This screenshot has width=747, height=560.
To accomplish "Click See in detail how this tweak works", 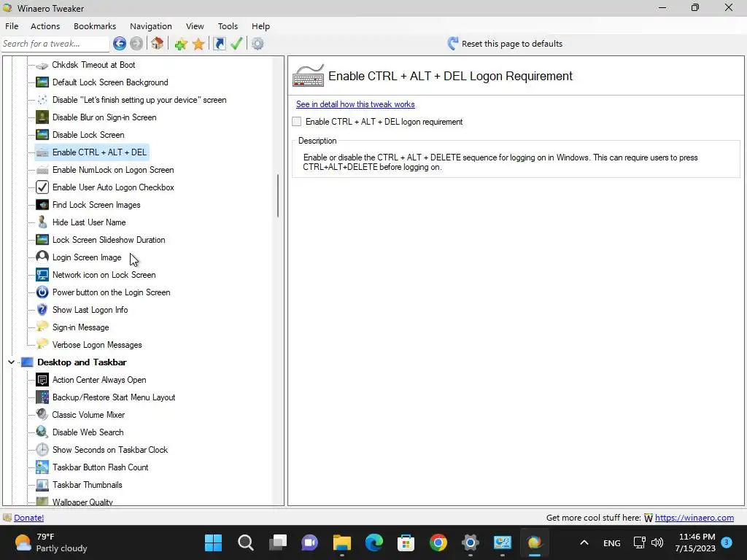I will (355, 104).
